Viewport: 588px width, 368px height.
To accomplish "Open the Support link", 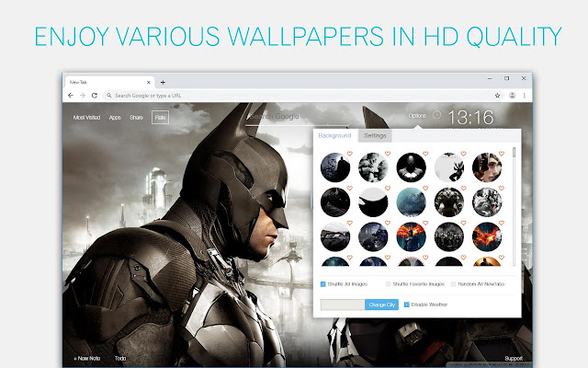I will (514, 358).
